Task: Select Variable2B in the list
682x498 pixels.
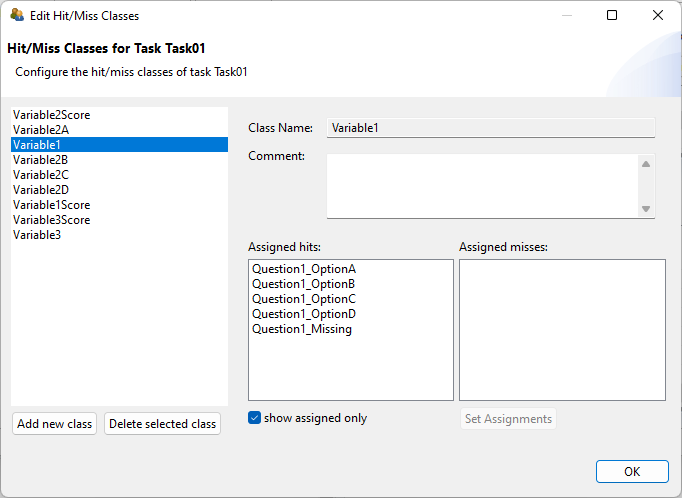Action: (x=41, y=160)
